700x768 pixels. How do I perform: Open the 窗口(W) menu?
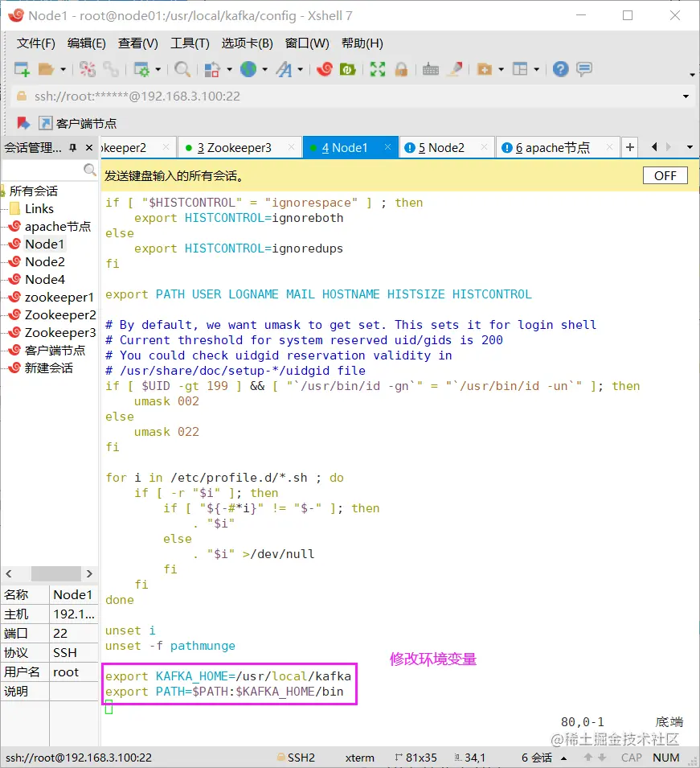[308, 43]
